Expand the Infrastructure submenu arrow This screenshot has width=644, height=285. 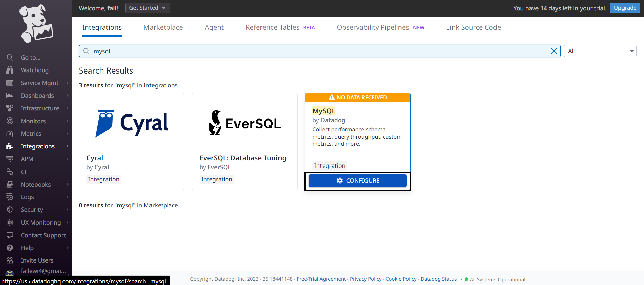[68, 108]
